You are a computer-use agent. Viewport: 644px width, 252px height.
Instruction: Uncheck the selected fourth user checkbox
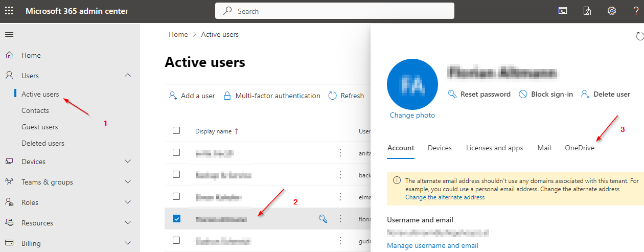tap(176, 218)
